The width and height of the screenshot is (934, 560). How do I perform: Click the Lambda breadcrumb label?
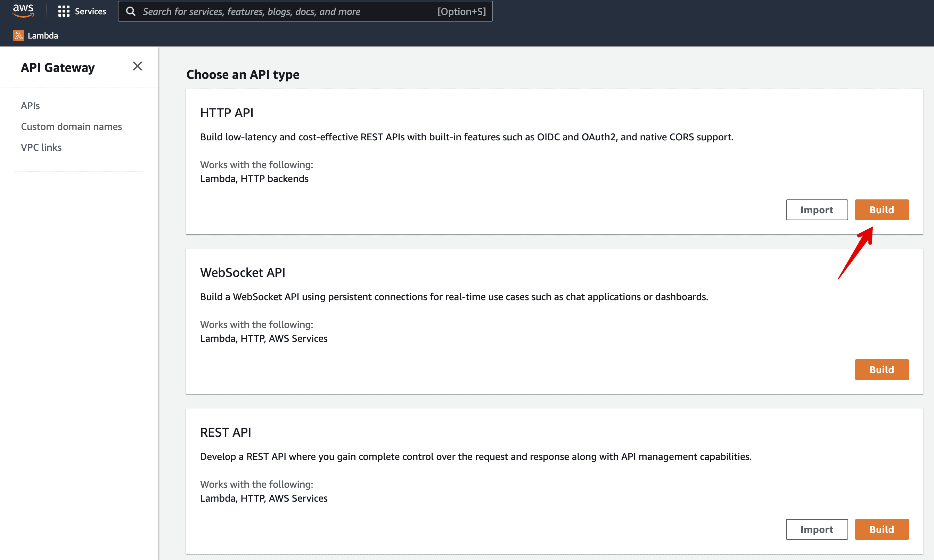tap(43, 35)
